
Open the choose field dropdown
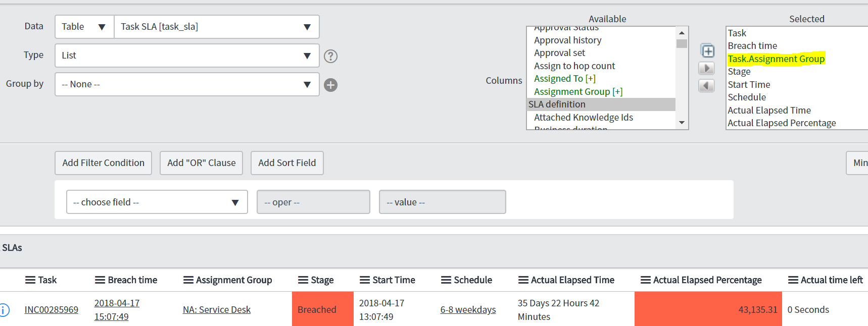point(157,202)
